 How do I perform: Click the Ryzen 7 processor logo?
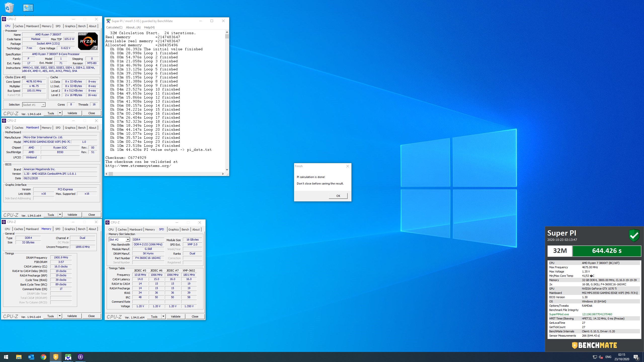click(88, 41)
